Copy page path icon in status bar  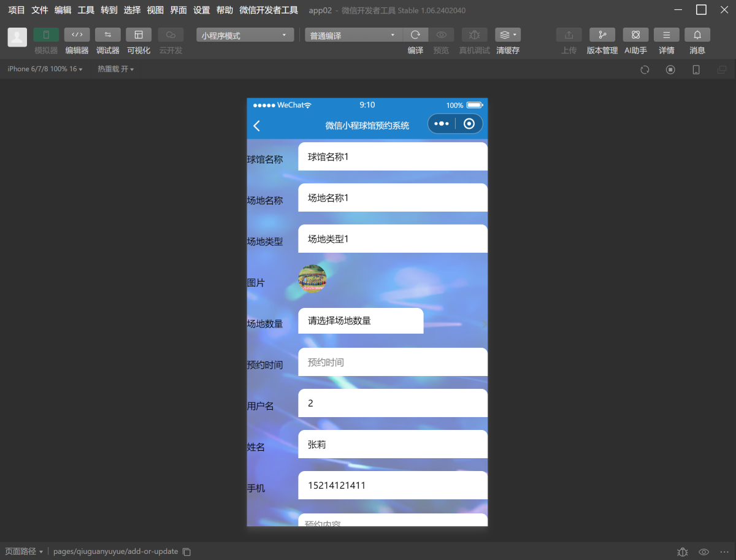click(x=187, y=551)
